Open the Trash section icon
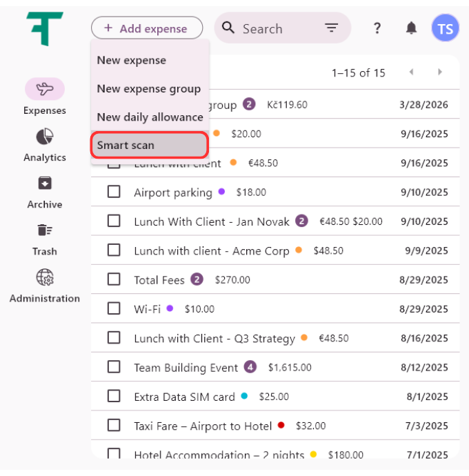 pos(45,230)
